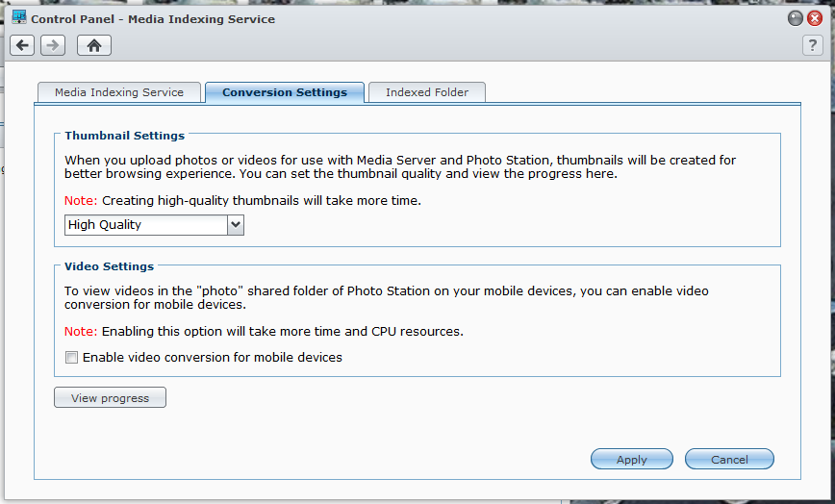Return to Control Panel home icon
This screenshot has width=835, height=504.
pyautogui.click(x=94, y=45)
